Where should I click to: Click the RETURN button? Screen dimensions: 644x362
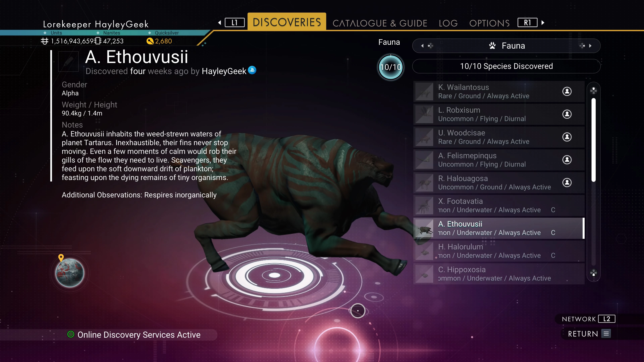click(589, 334)
